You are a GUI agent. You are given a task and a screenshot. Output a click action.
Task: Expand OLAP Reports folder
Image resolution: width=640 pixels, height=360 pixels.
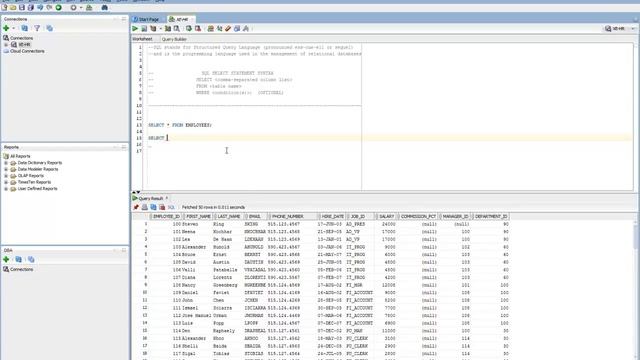(x=6, y=176)
